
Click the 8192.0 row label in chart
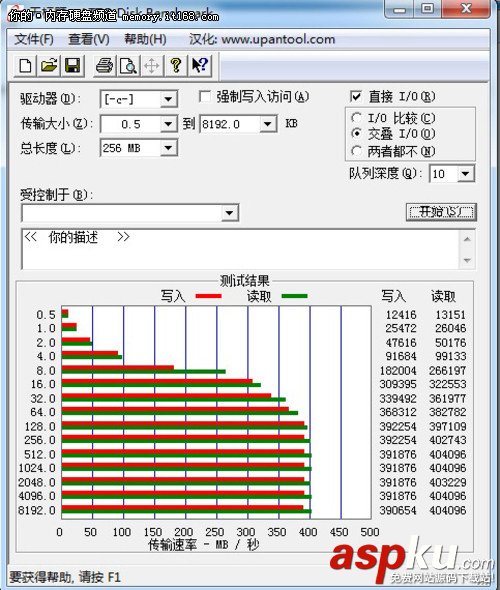tap(37, 510)
